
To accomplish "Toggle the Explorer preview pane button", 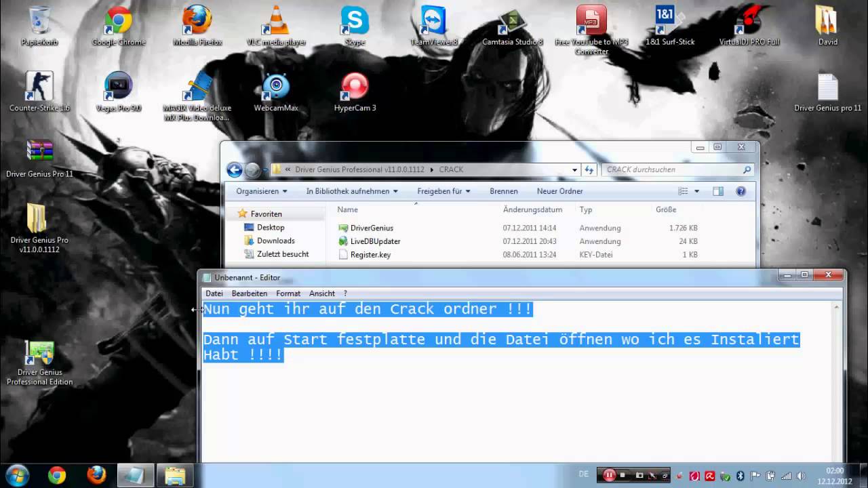I will [x=718, y=192].
